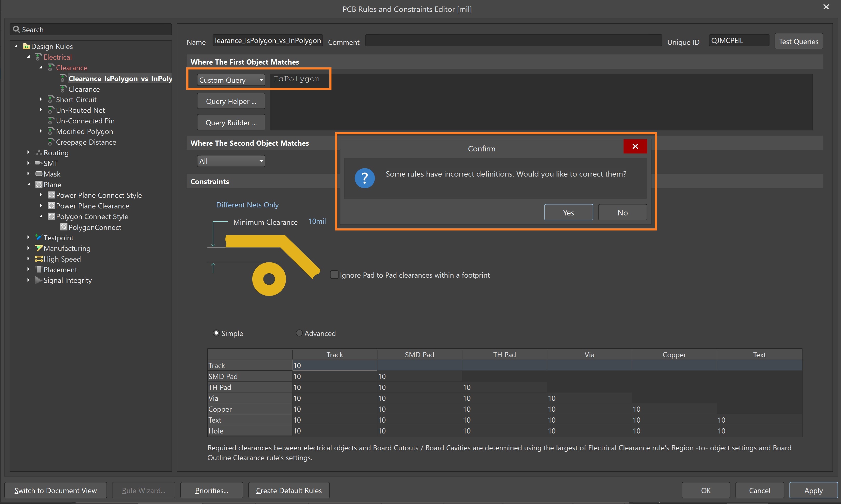
Task: Close the Confirm dialog with red X
Action: tap(635, 146)
